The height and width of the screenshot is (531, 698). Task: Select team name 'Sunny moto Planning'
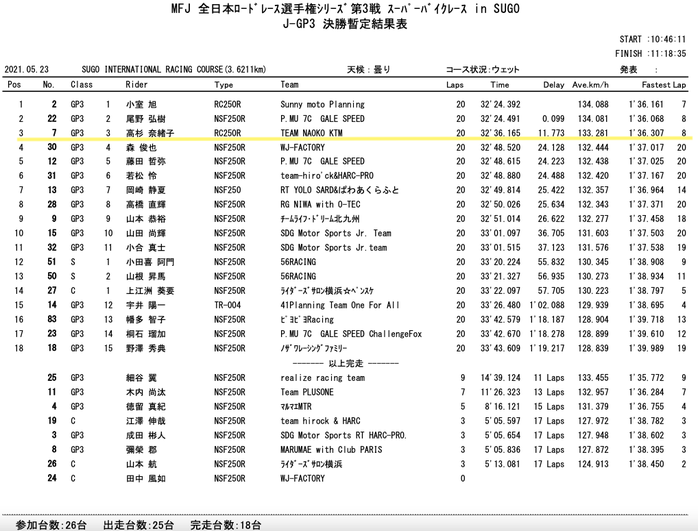[322, 105]
